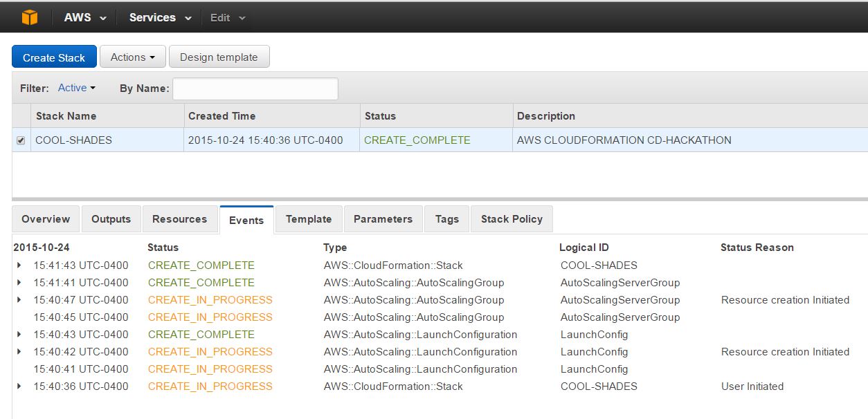Open the Edit menu in navbar
The width and height of the screenshot is (868, 419).
pos(228,18)
